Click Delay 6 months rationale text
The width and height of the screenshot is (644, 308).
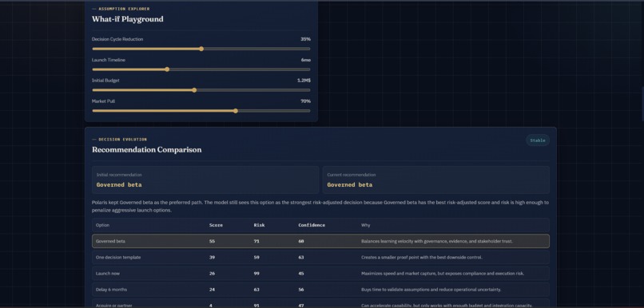pyautogui.click(x=431, y=290)
